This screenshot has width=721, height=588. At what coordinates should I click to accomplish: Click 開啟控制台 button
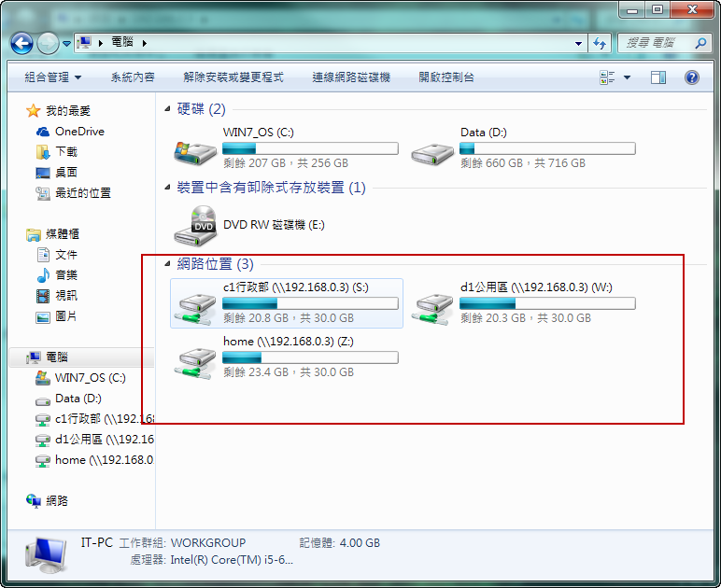point(446,77)
